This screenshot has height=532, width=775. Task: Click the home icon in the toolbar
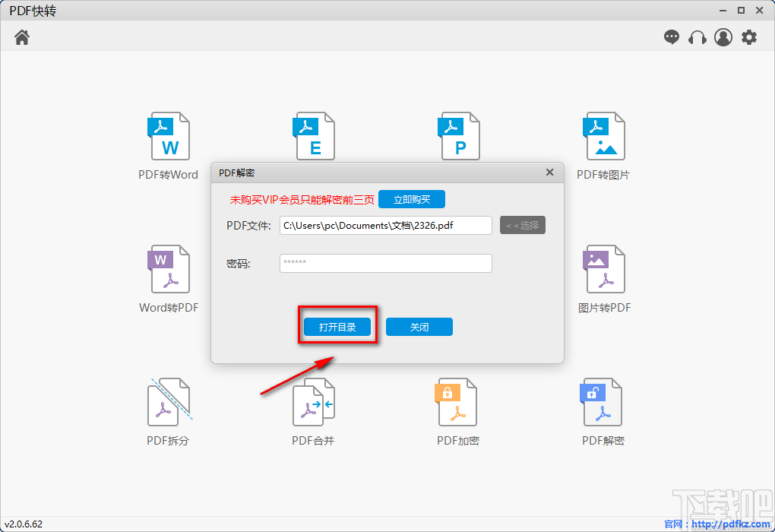[x=21, y=36]
